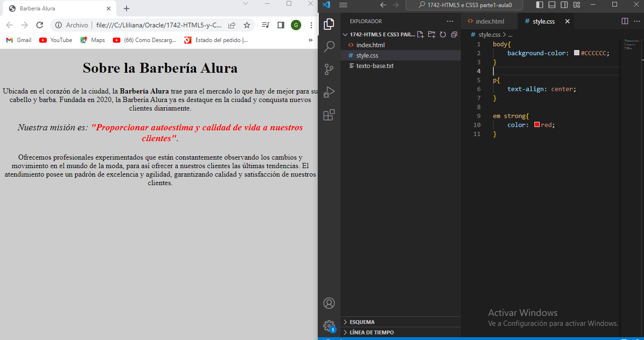Click the minimap at the editor's right edge
Screen dimensions: 644x340
[631, 44]
